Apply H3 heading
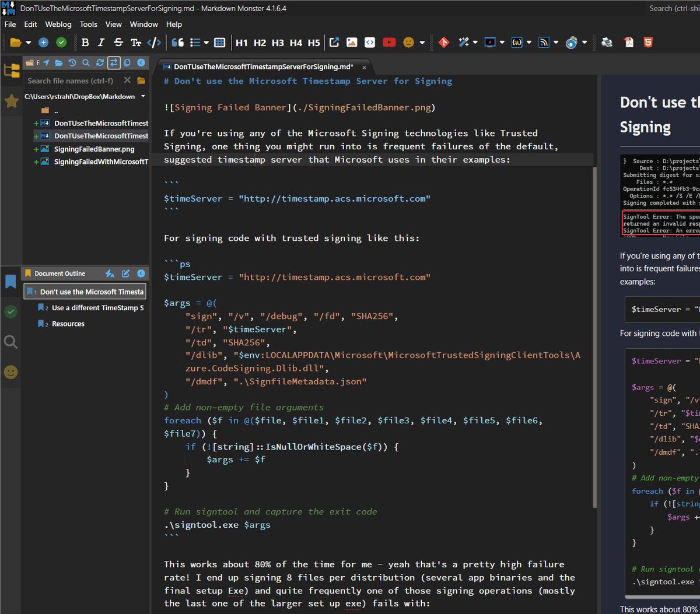700x614 pixels. click(278, 42)
